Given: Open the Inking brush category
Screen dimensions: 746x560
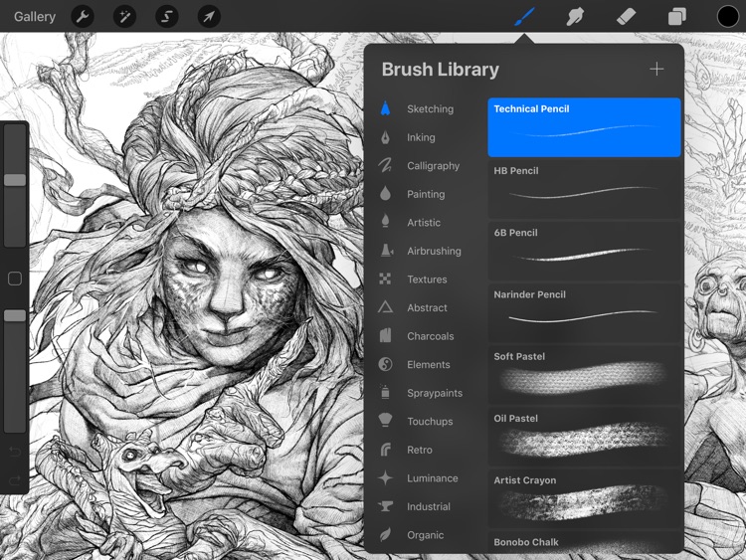Looking at the screenshot, I should pyautogui.click(x=420, y=137).
